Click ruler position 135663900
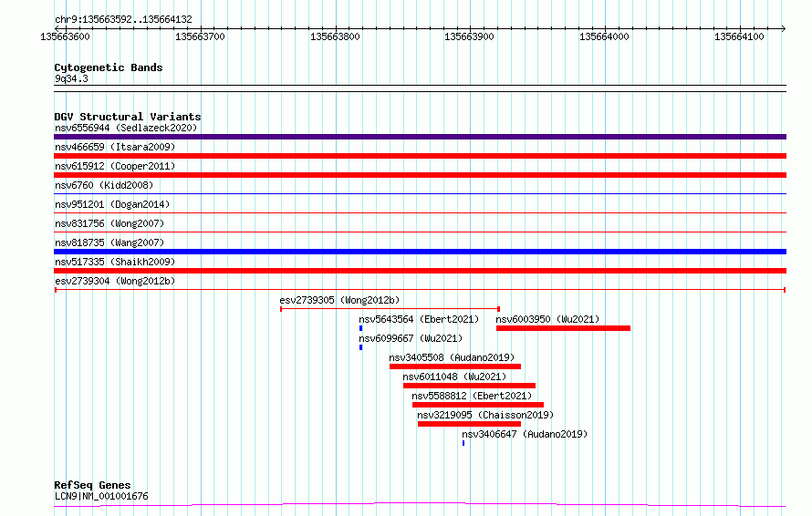Screen dimensions: 812x516 469,36
